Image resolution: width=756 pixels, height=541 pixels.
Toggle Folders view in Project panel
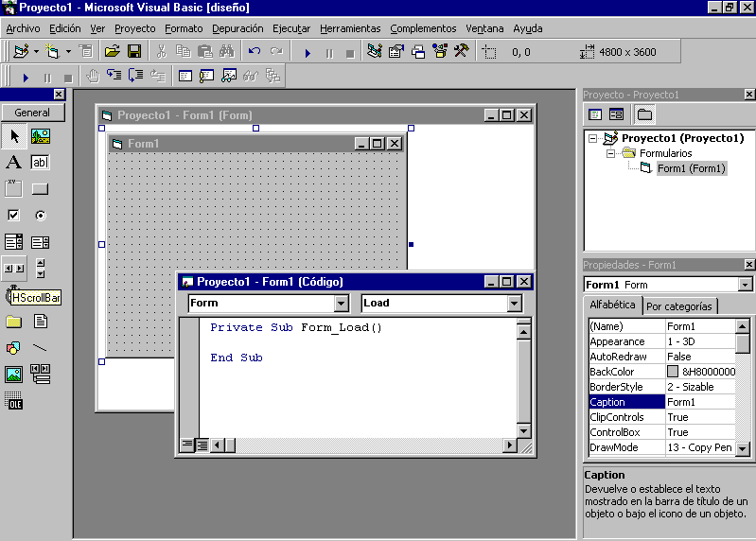tap(644, 114)
